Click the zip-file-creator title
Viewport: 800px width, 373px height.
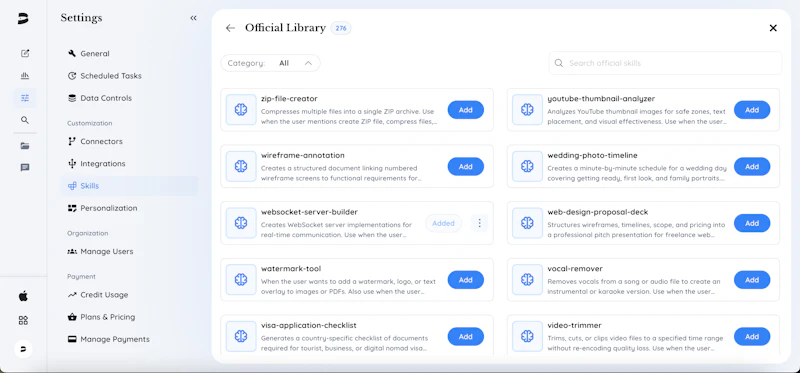click(289, 98)
